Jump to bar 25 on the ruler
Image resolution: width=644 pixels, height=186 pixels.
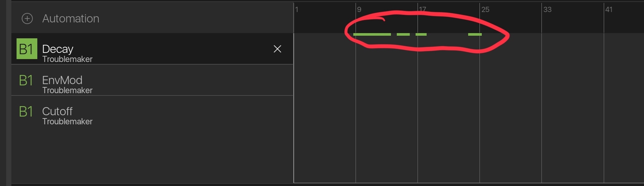[x=485, y=10]
